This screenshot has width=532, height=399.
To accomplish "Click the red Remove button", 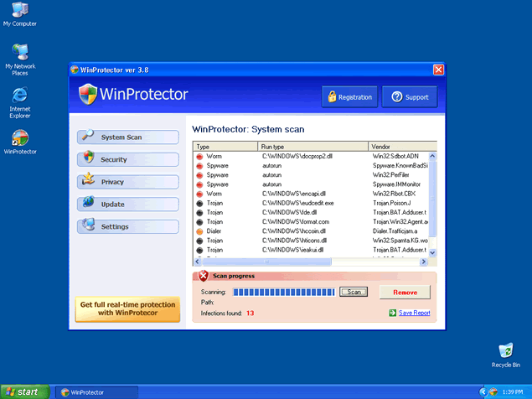I will click(405, 292).
